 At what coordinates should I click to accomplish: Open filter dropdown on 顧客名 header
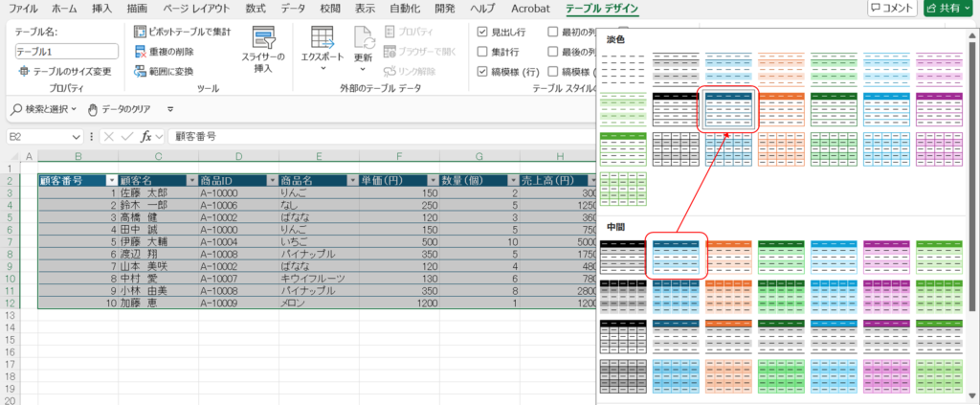click(191, 180)
